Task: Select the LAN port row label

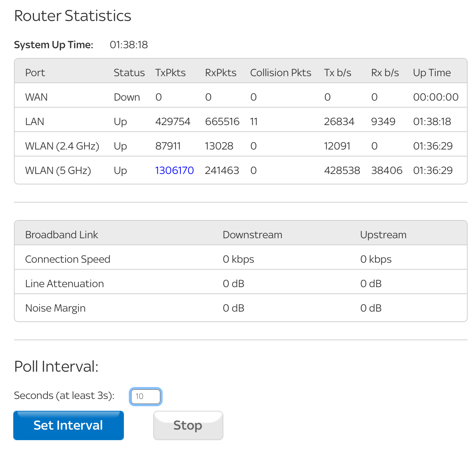Action: [x=35, y=122]
